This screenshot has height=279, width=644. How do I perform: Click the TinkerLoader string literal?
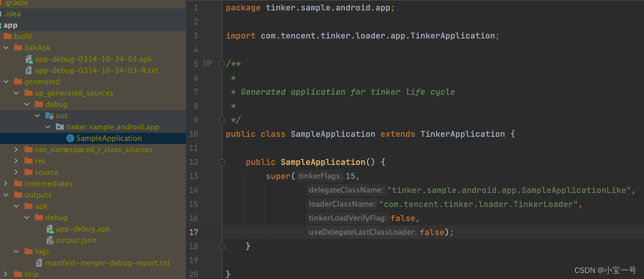coord(478,204)
